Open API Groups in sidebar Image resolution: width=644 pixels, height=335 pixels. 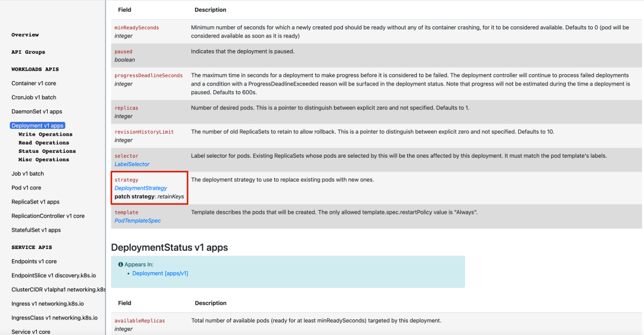29,53
